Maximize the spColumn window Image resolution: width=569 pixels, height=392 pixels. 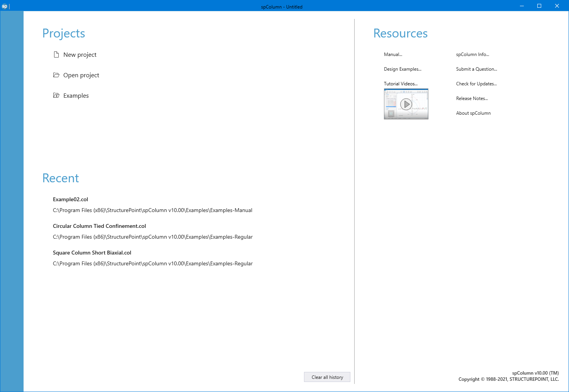tap(539, 6)
